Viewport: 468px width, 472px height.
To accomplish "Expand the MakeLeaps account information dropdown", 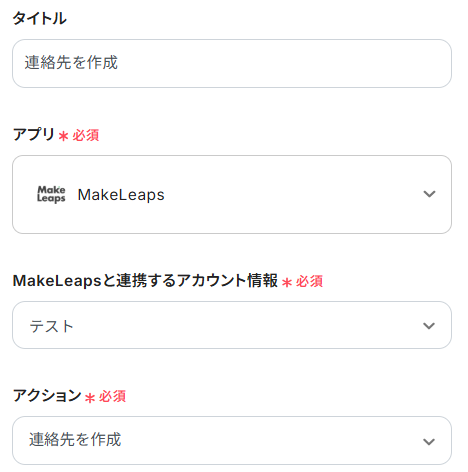I will 232,325.
